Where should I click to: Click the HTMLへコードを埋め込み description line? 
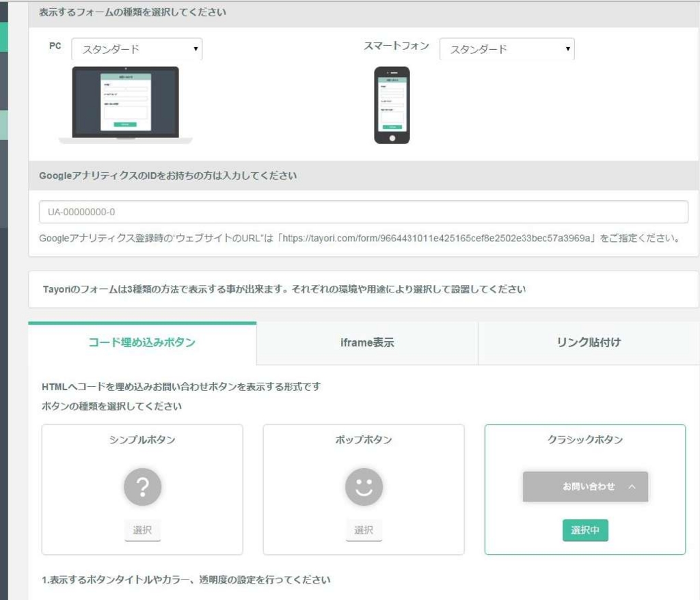coord(181,387)
